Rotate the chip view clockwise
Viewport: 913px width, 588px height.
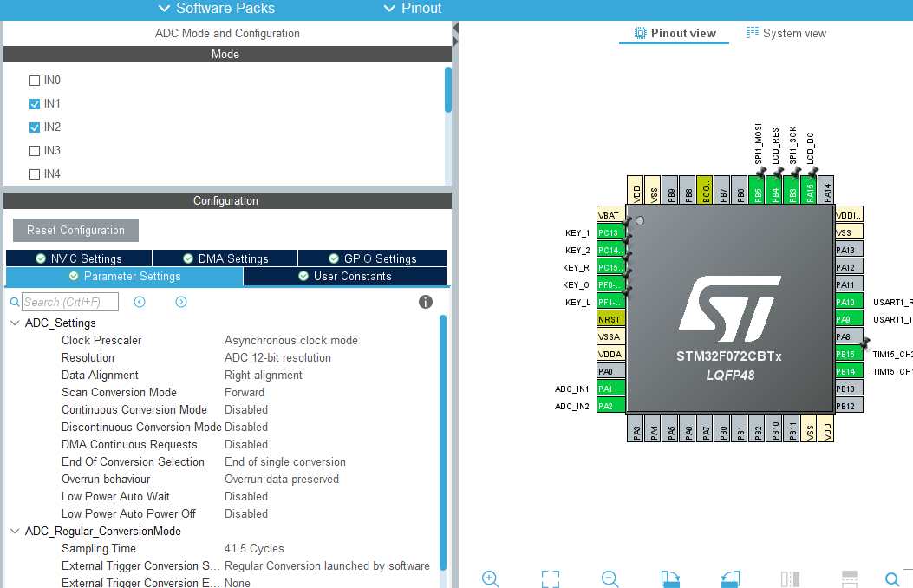pos(670,578)
